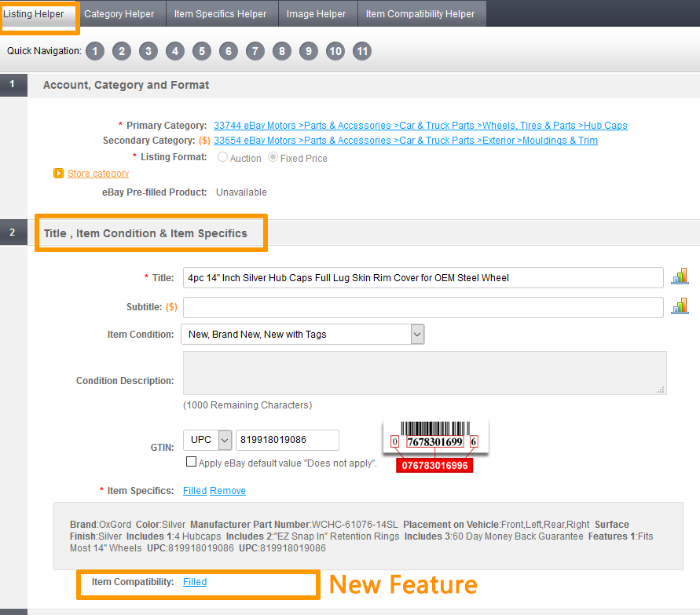
Task: Switch to the Category Helper tab
Action: (x=121, y=14)
